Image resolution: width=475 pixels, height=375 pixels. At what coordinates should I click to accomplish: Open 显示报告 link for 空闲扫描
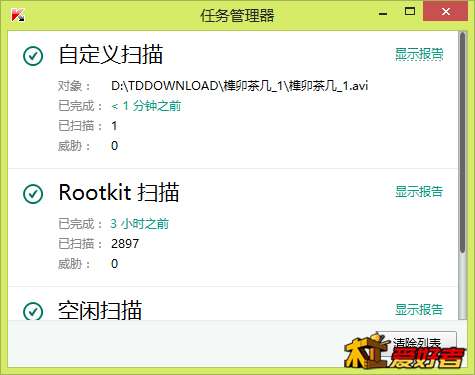point(419,310)
